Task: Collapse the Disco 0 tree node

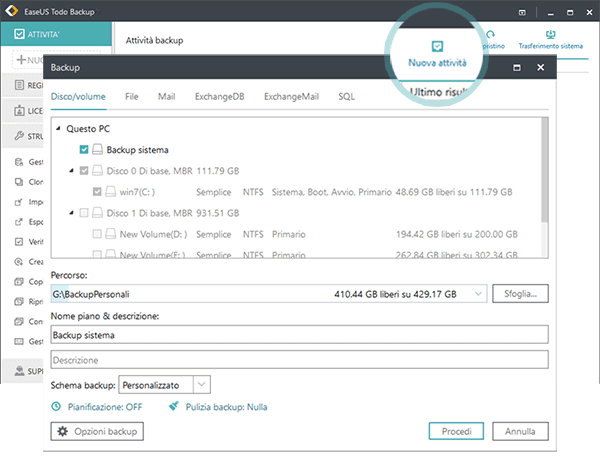Action: [x=71, y=170]
